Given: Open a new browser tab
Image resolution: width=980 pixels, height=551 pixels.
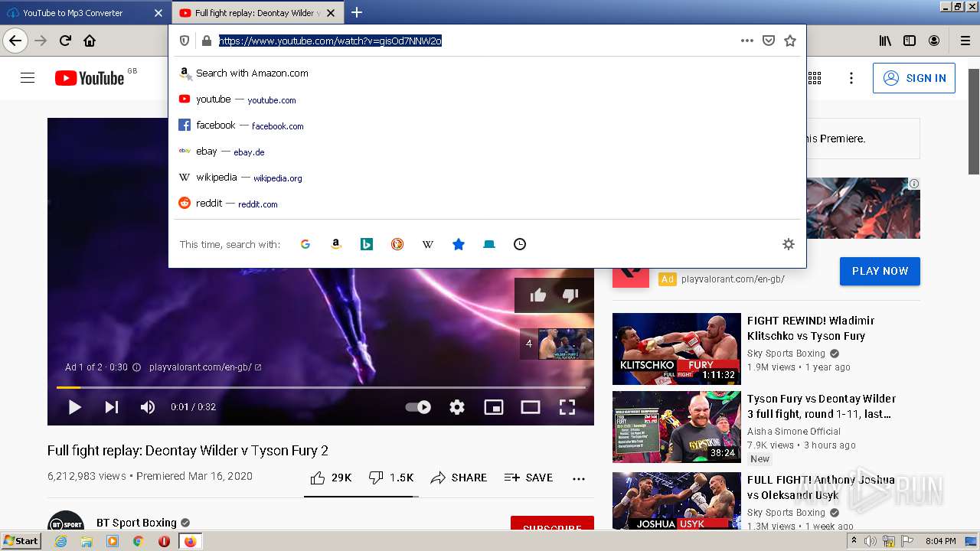Looking at the screenshot, I should pos(357,12).
